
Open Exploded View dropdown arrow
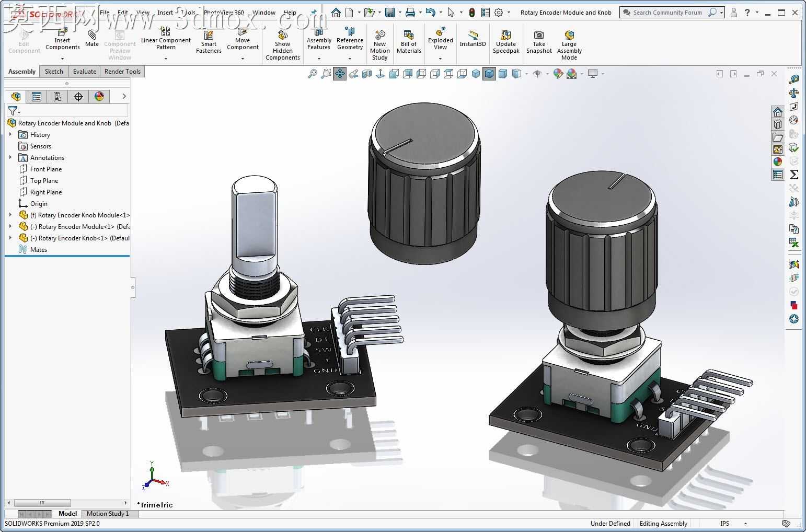point(441,59)
